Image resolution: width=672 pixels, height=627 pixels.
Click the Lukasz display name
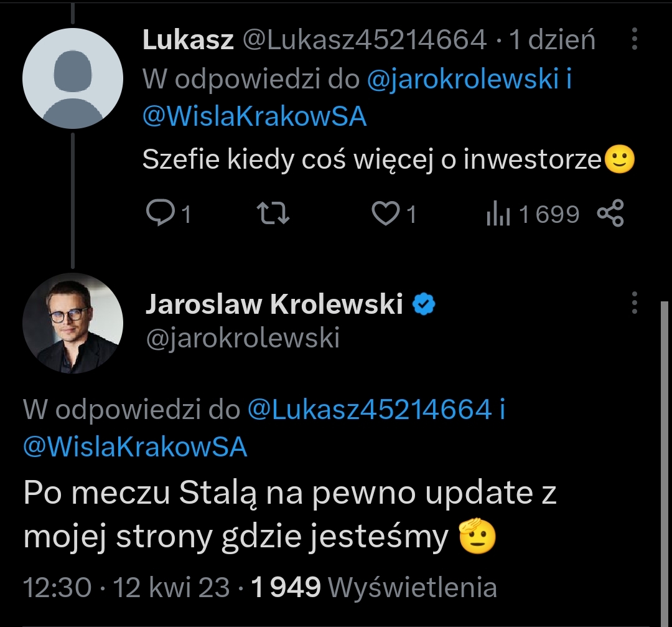pyautogui.click(x=188, y=40)
